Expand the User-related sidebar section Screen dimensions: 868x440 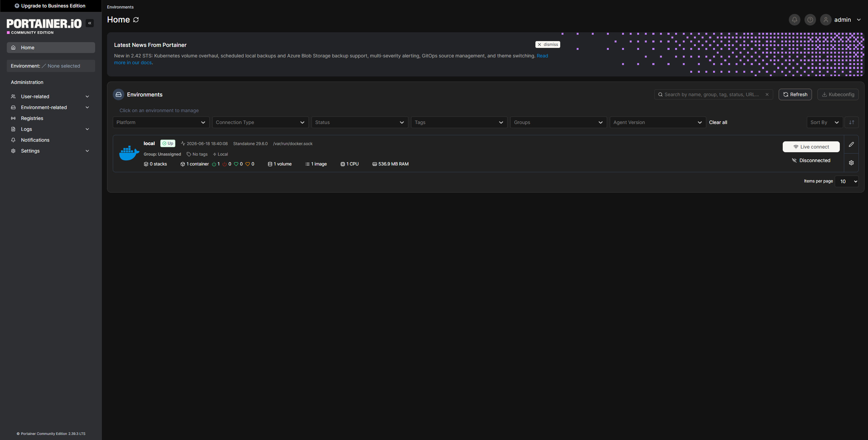click(51, 96)
